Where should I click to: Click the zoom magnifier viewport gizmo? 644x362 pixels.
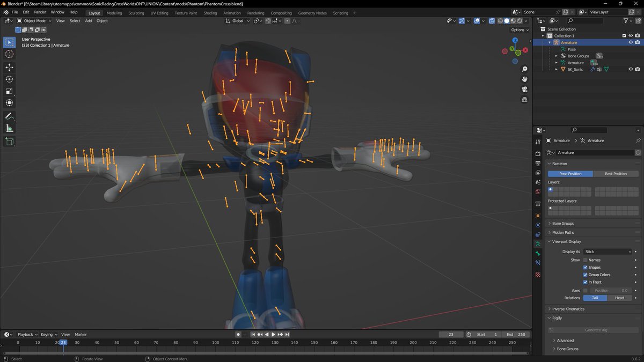(x=524, y=69)
